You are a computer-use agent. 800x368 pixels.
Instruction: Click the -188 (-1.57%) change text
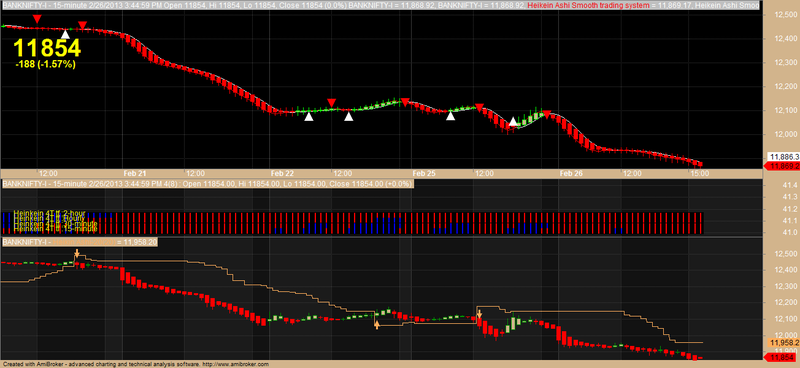coord(46,64)
